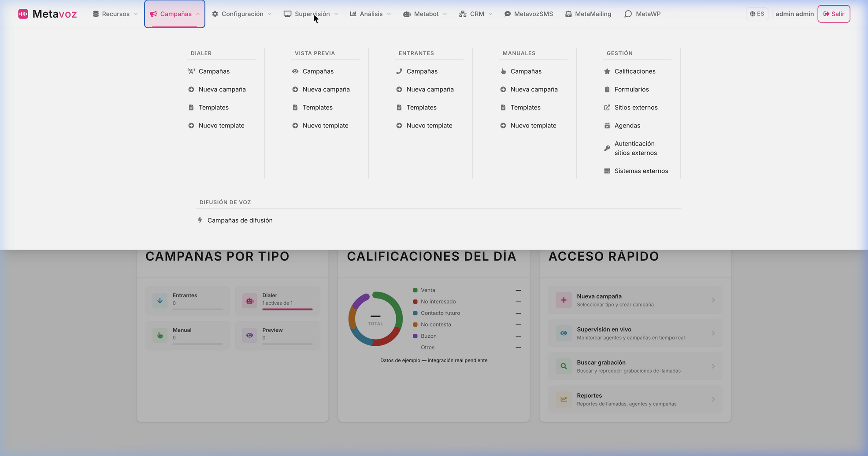Screen dimensions: 868x456
Task: Click chevron on Supervisión en vivo card
Action: [713, 333]
